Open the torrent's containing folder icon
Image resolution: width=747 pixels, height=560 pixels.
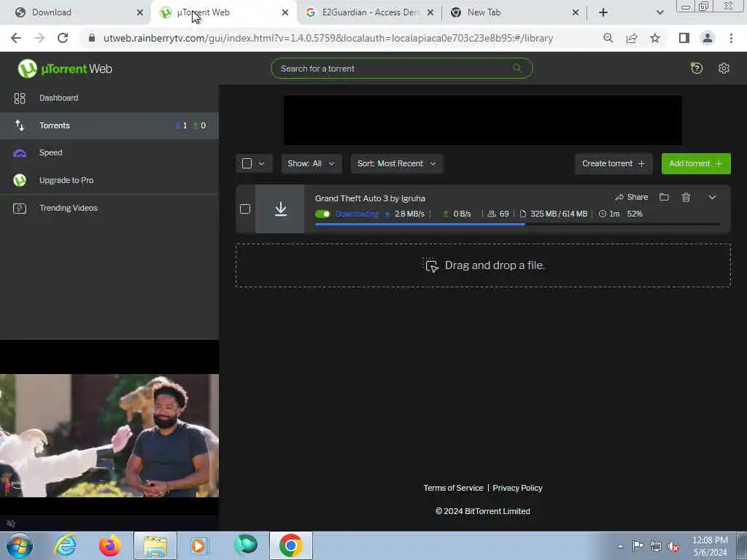664,197
